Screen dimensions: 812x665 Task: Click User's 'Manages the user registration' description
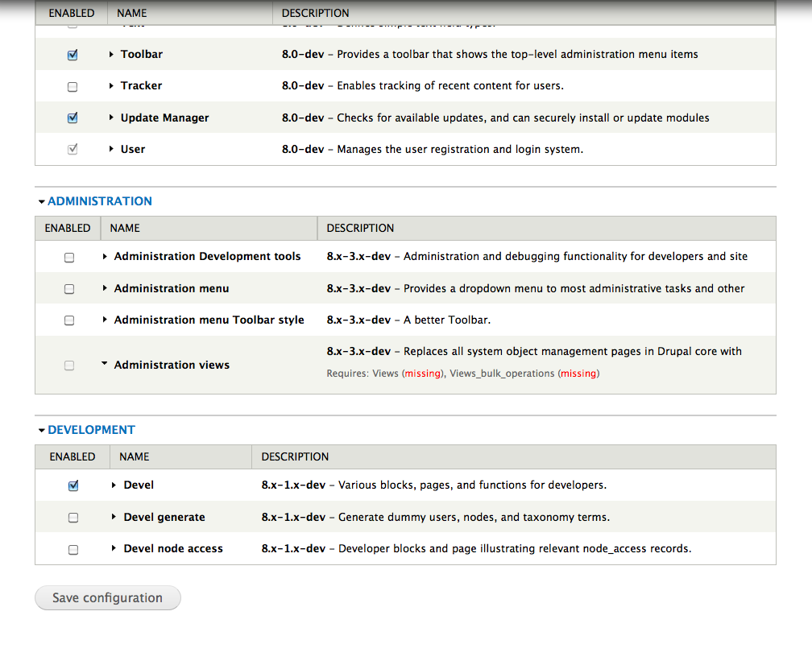point(460,149)
